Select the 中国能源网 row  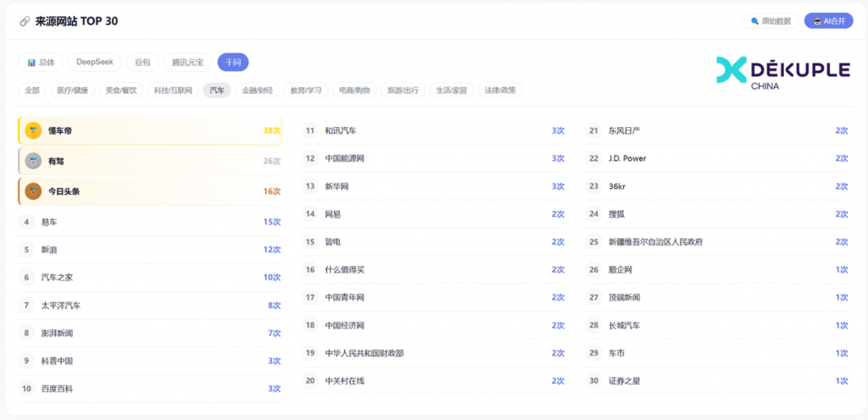point(433,158)
